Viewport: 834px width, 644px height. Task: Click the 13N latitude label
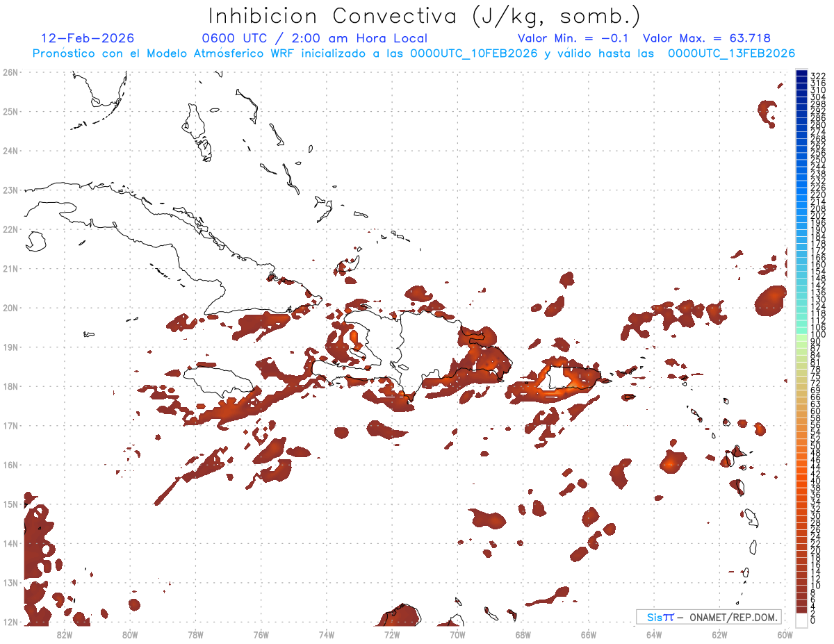click(x=10, y=582)
